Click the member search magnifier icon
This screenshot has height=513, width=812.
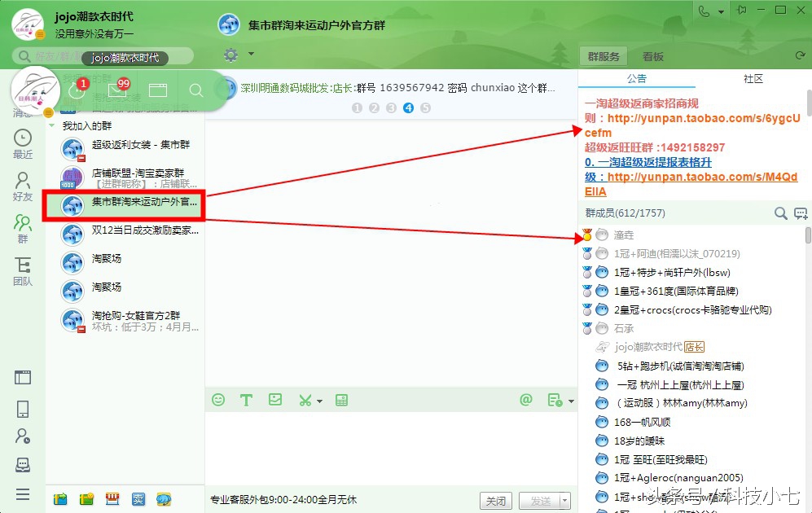tap(779, 213)
